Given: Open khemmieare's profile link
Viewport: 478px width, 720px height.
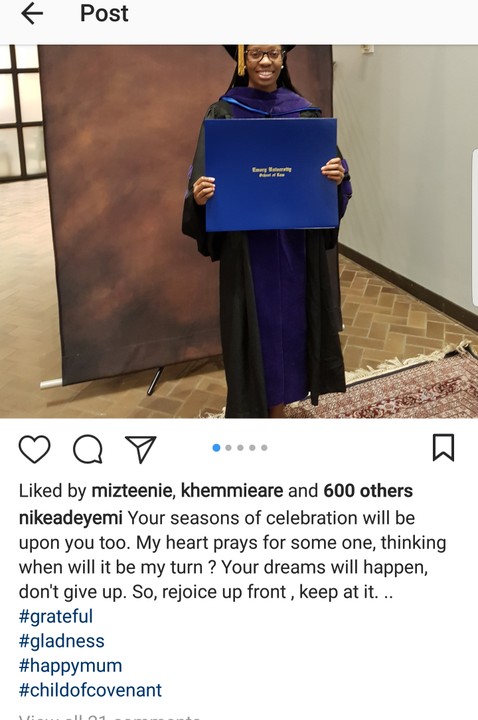Looking at the screenshot, I should 232,491.
